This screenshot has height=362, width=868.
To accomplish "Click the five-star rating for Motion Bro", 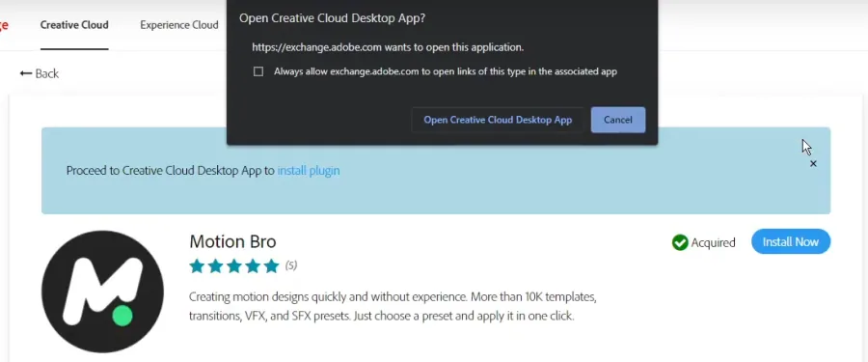I will point(234,266).
